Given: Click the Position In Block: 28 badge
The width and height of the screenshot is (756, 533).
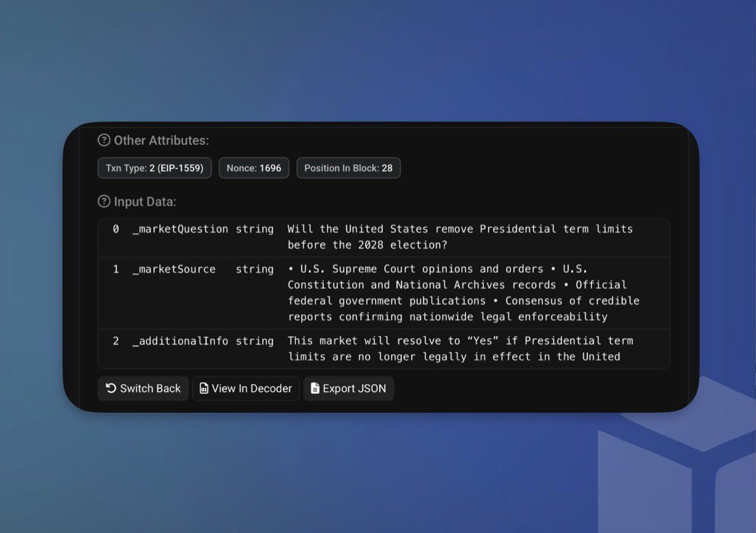Looking at the screenshot, I should (x=349, y=168).
